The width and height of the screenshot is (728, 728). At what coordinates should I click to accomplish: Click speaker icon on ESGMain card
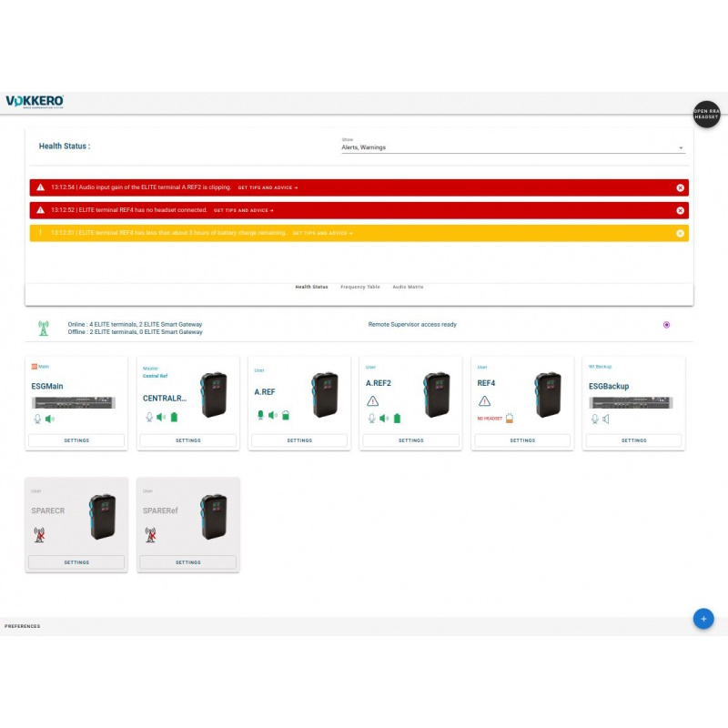50,419
